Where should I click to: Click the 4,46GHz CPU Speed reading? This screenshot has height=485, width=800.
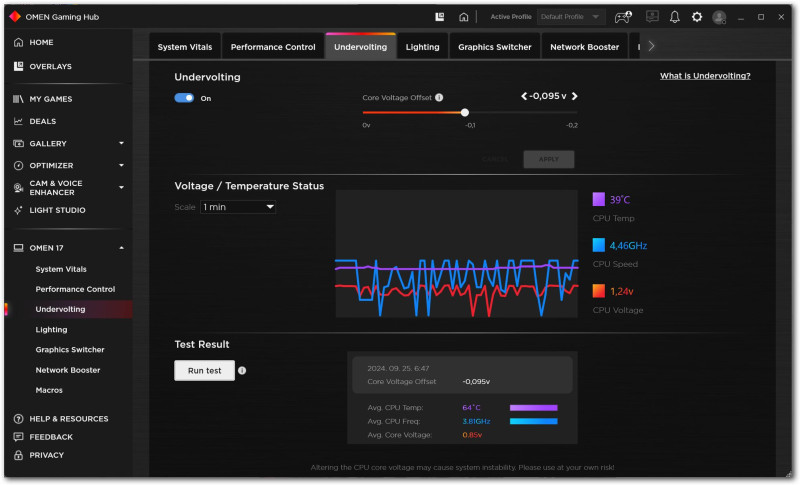click(x=628, y=246)
